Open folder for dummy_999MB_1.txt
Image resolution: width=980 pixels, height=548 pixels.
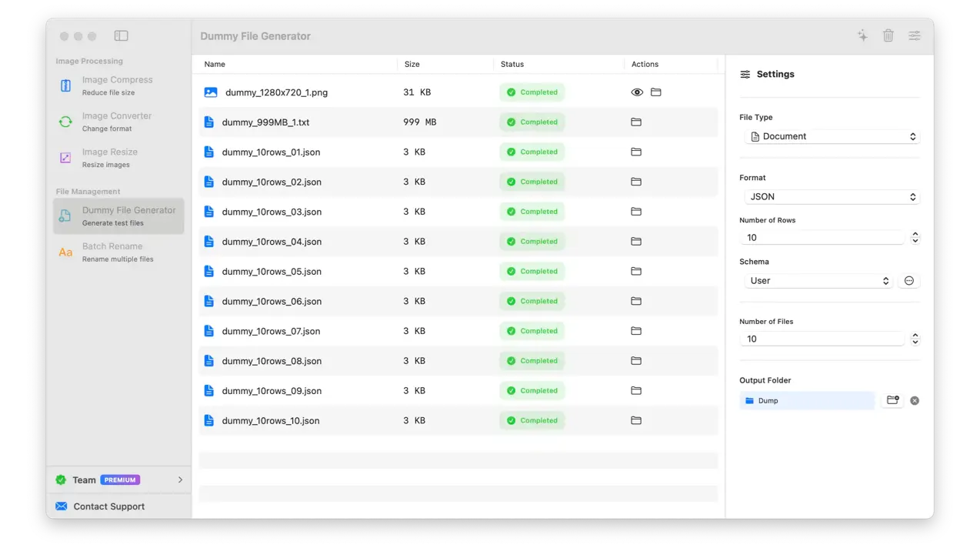click(x=636, y=122)
